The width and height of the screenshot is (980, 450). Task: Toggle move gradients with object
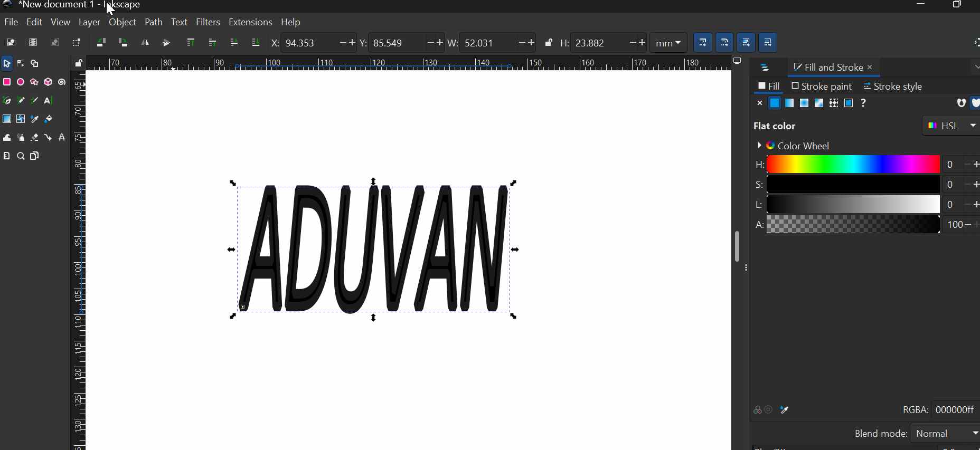[x=746, y=42]
